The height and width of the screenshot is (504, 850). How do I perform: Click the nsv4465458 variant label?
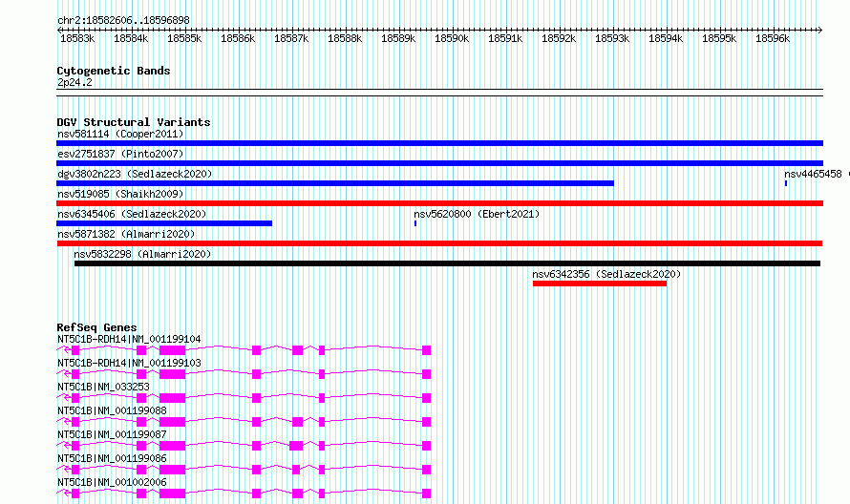click(813, 174)
